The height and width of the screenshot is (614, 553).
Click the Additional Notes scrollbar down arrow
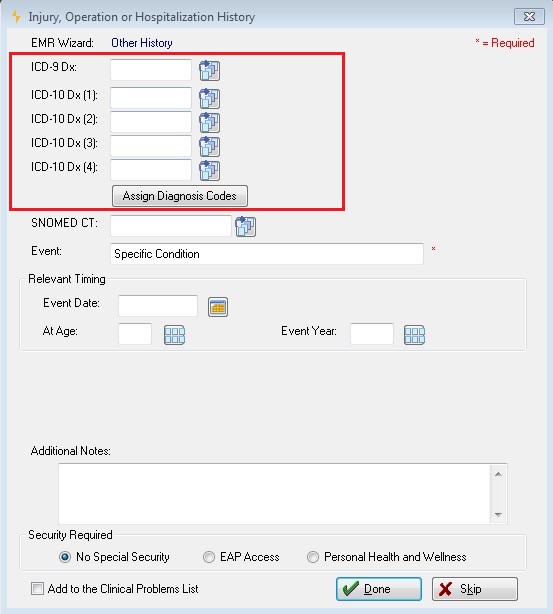click(498, 515)
